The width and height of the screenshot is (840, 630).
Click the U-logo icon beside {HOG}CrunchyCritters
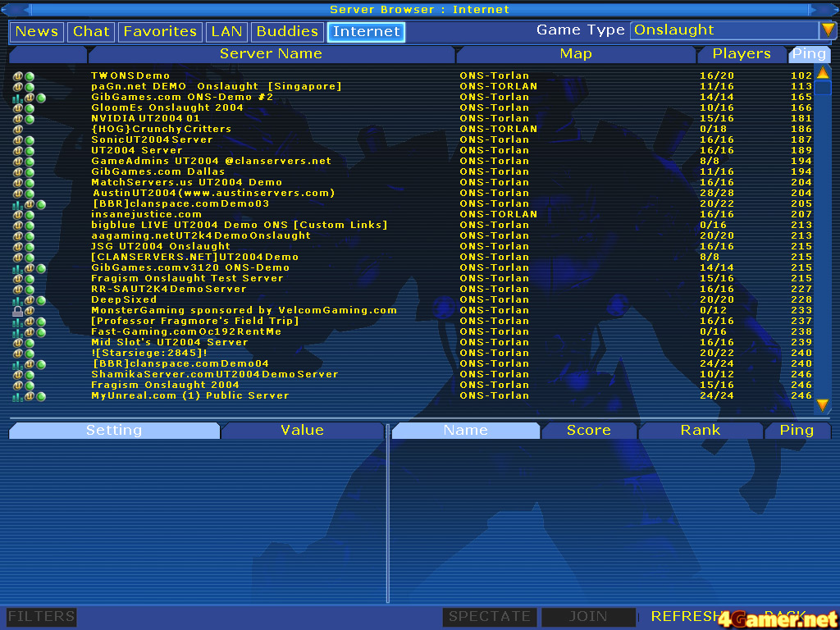[x=18, y=130]
